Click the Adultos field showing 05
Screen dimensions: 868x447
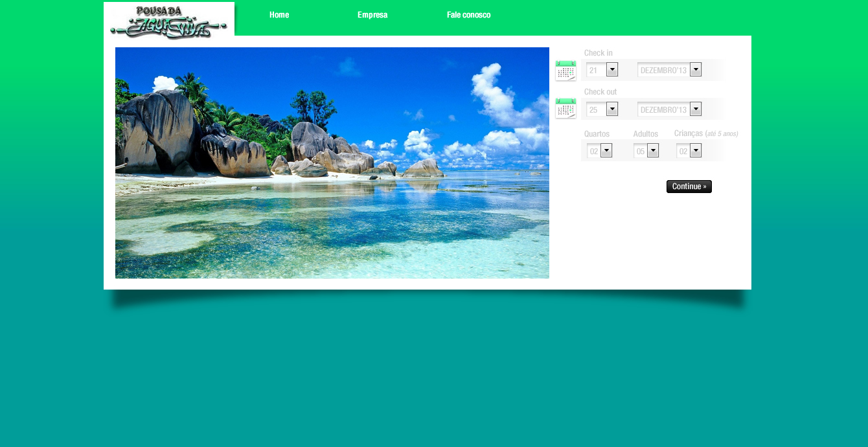tap(640, 151)
